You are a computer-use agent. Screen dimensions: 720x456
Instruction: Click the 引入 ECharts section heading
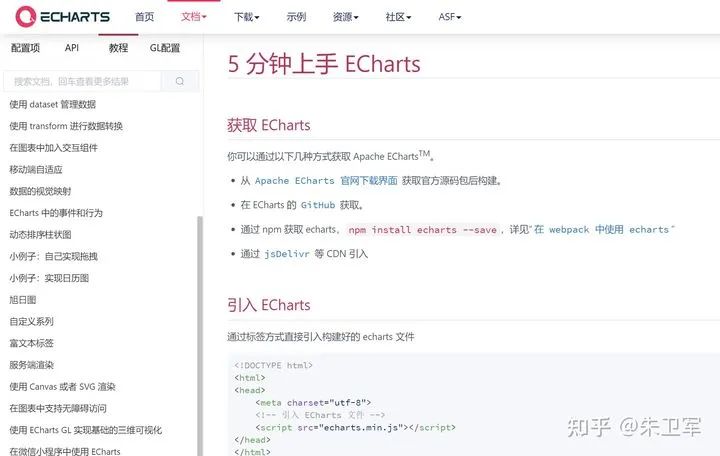(269, 305)
